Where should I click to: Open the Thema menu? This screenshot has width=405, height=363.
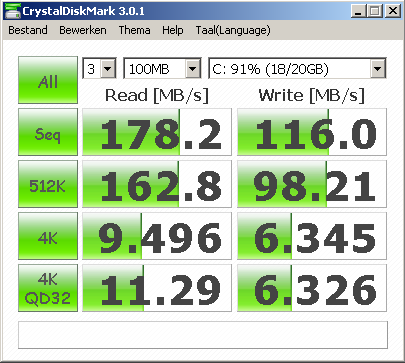point(134,30)
